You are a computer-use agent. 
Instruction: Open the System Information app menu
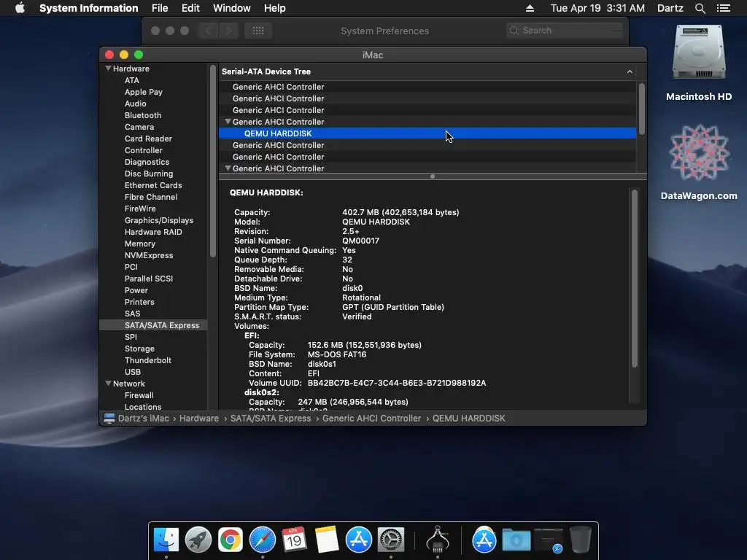[x=88, y=8]
